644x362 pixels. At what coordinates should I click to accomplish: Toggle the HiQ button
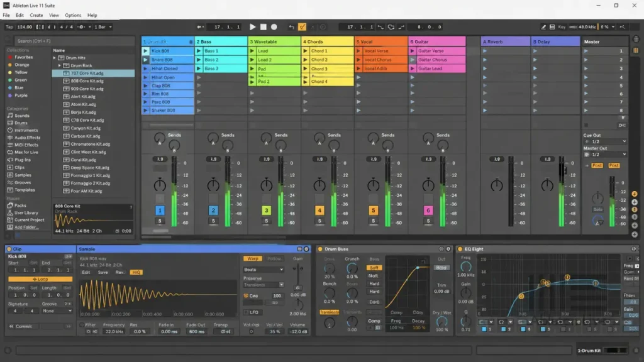[136, 272]
